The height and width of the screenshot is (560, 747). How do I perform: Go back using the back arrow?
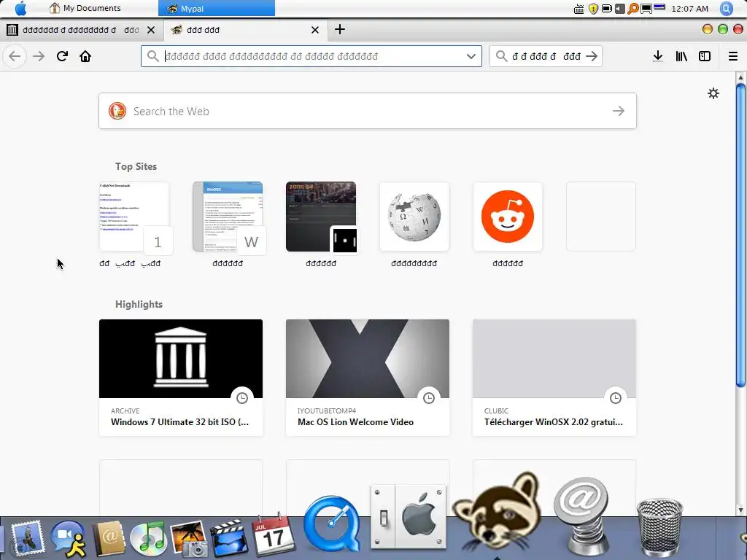coord(15,56)
